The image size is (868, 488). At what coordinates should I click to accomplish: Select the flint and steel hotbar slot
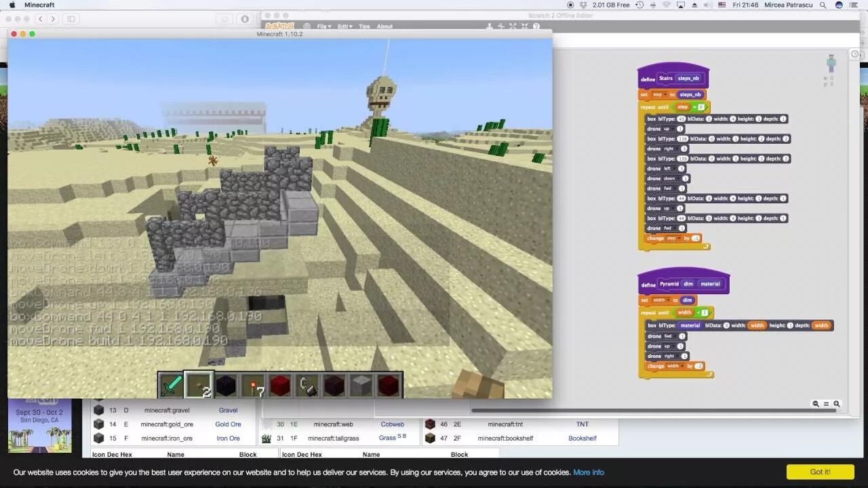pyautogui.click(x=307, y=386)
